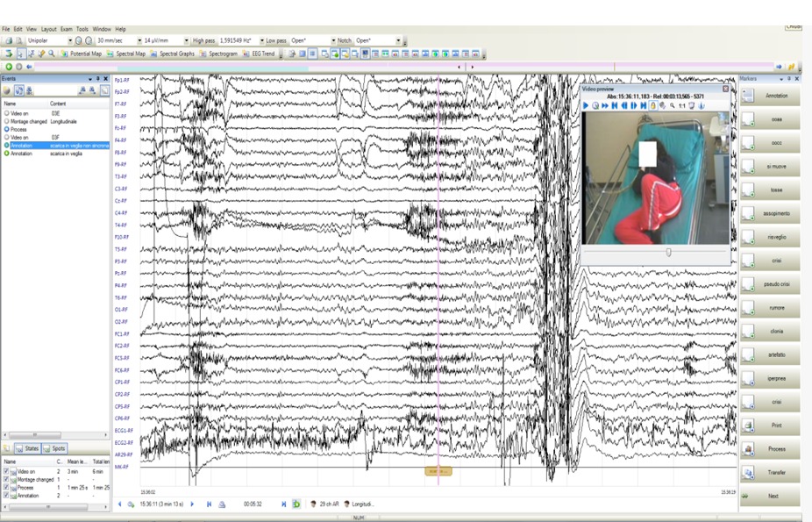This screenshot has width=812, height=522.
Task: Click the EEG Trend toolbar button
Action: pyautogui.click(x=260, y=54)
